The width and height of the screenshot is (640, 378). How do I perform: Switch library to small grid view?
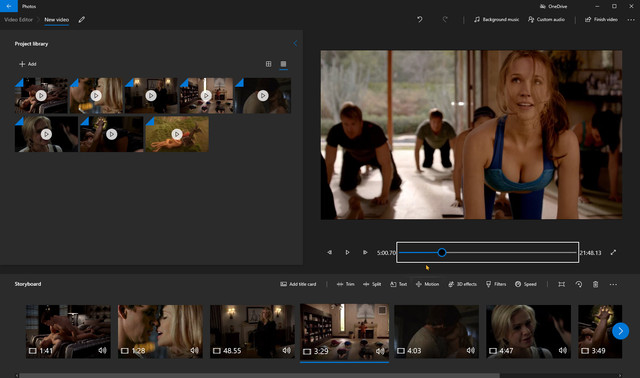pyautogui.click(x=269, y=64)
